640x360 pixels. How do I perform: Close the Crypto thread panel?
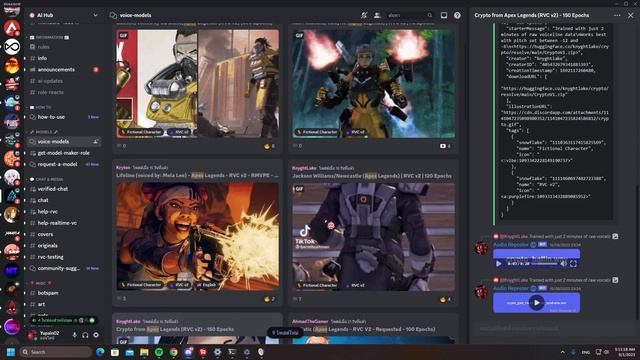[x=631, y=15]
